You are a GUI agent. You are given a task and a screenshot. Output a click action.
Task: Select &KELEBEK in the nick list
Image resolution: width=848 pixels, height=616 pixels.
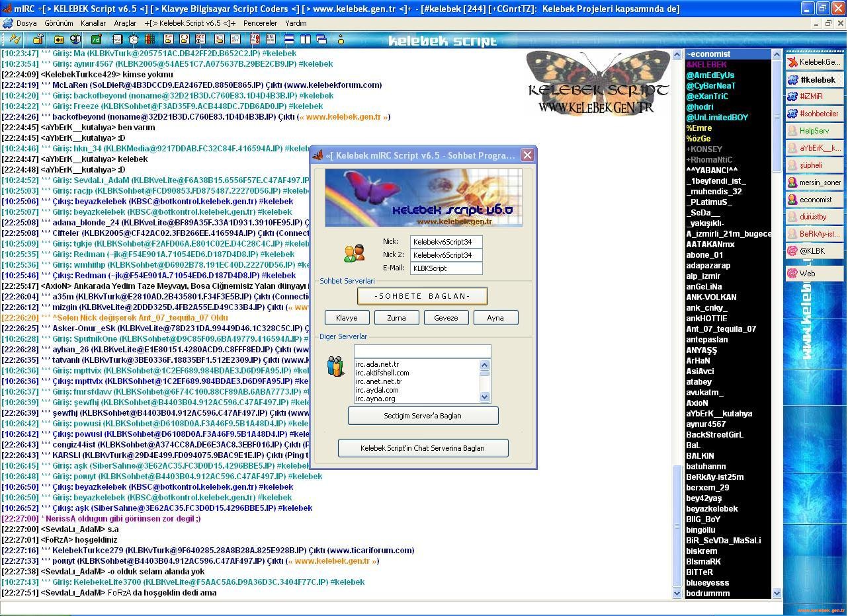tap(706, 65)
